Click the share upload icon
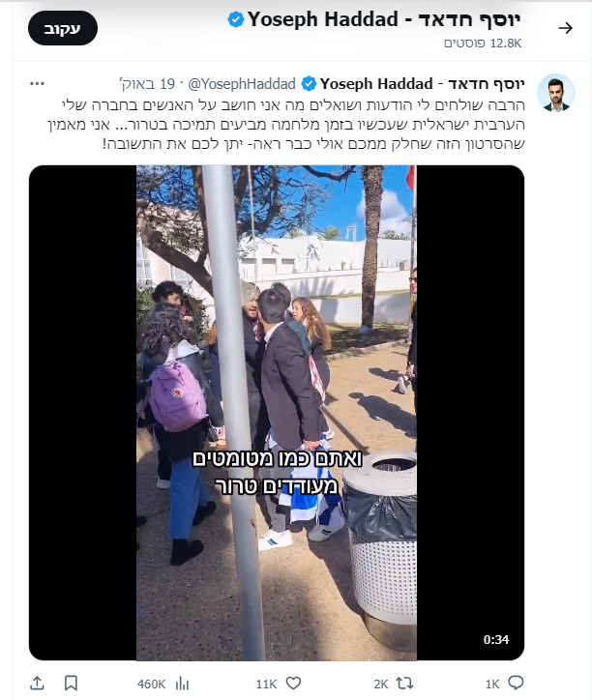Screen dimensions: 592x700 (37, 683)
